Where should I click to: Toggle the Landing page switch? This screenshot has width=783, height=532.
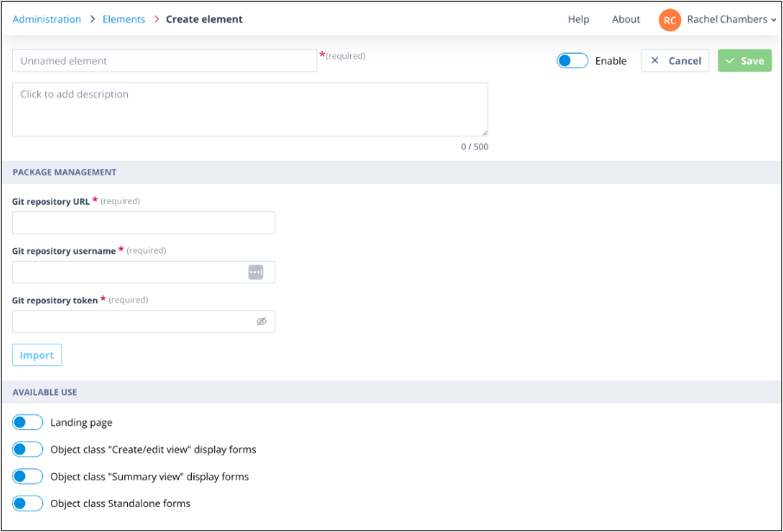click(x=28, y=422)
